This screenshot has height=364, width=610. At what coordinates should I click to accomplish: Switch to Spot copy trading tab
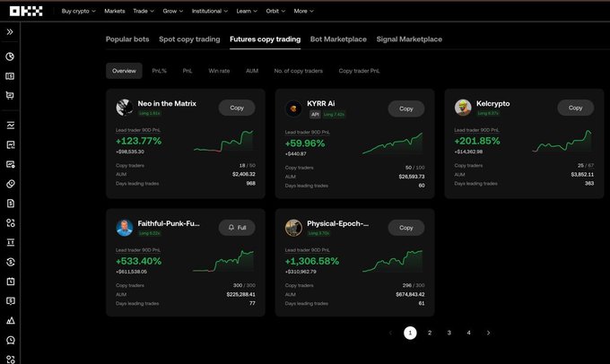189,39
